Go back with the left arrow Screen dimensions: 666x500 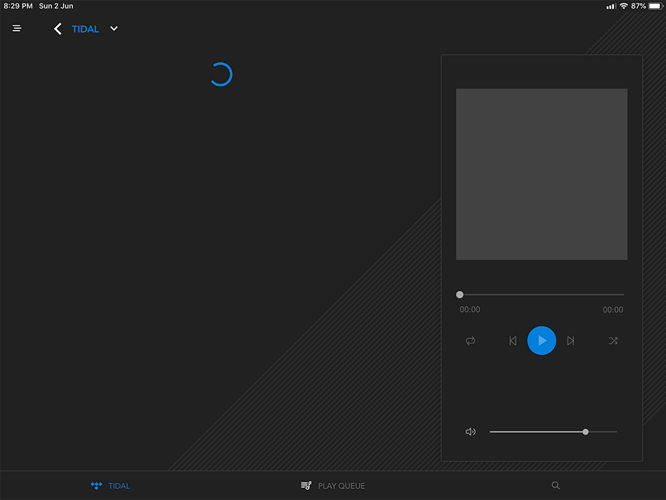coord(58,29)
